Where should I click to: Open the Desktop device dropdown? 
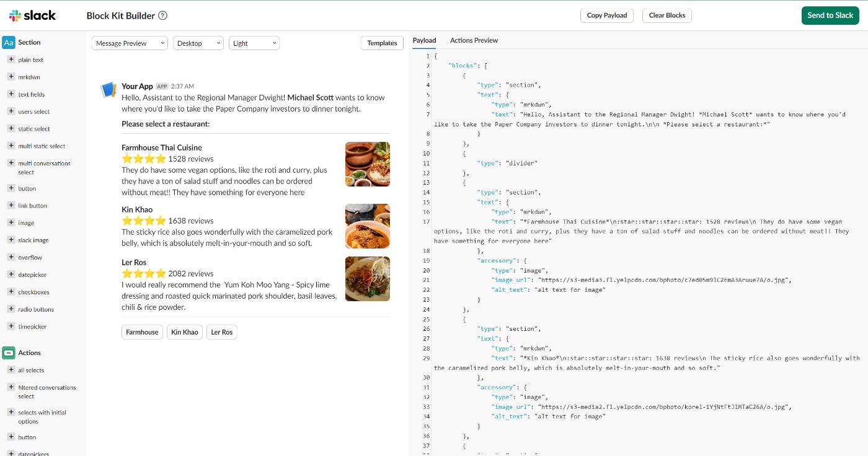point(198,43)
